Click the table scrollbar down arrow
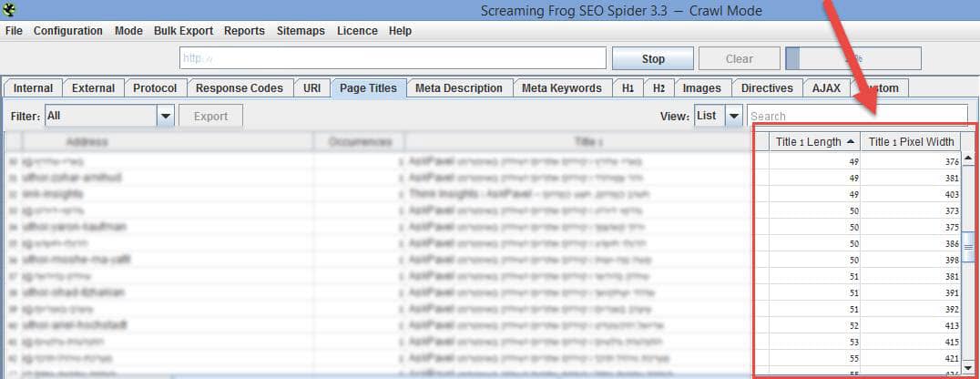 tap(968, 368)
